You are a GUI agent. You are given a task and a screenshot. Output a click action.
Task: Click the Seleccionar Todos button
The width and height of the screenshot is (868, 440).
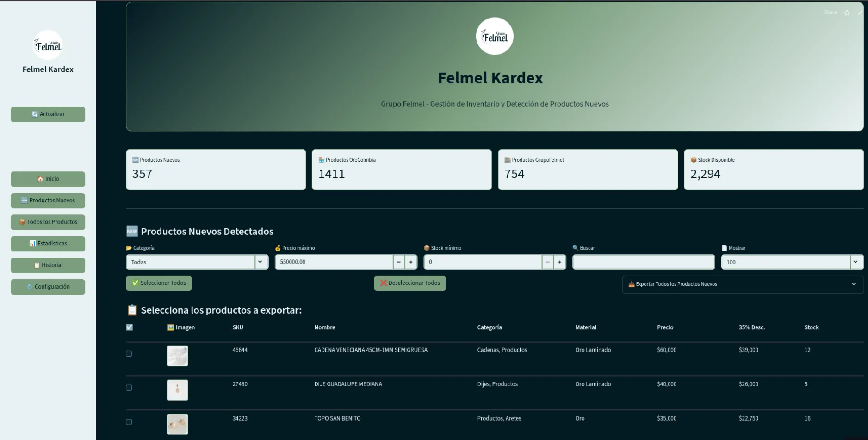[159, 283]
